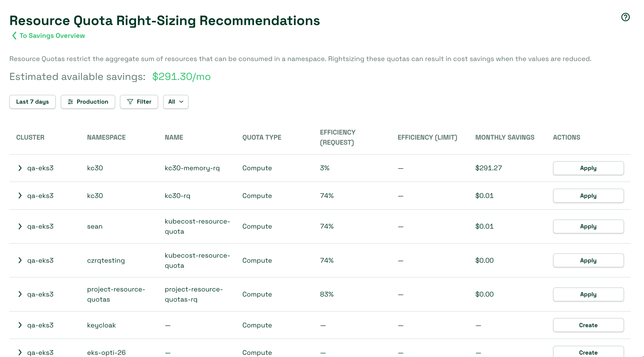Click the back chevron beside Savings Overview

14,36
